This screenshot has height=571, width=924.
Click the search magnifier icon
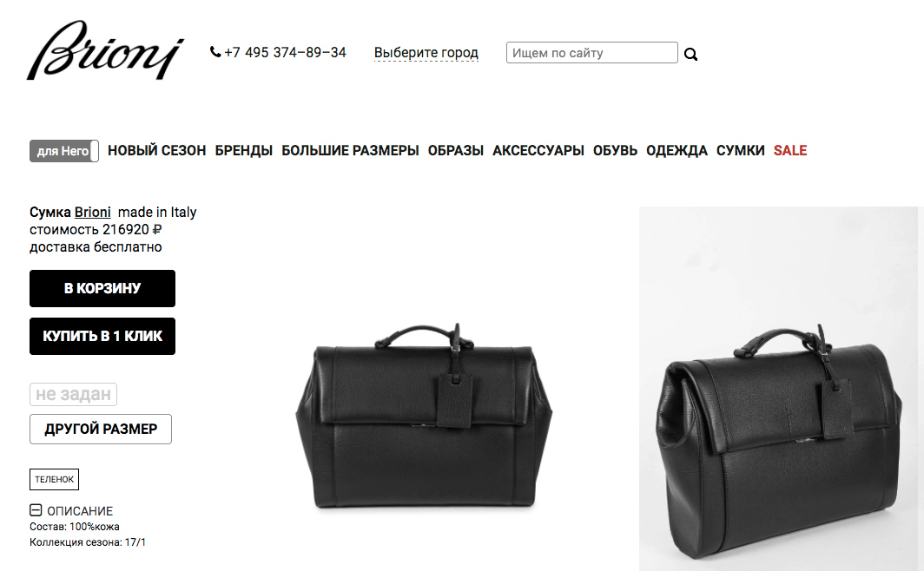[x=690, y=54]
